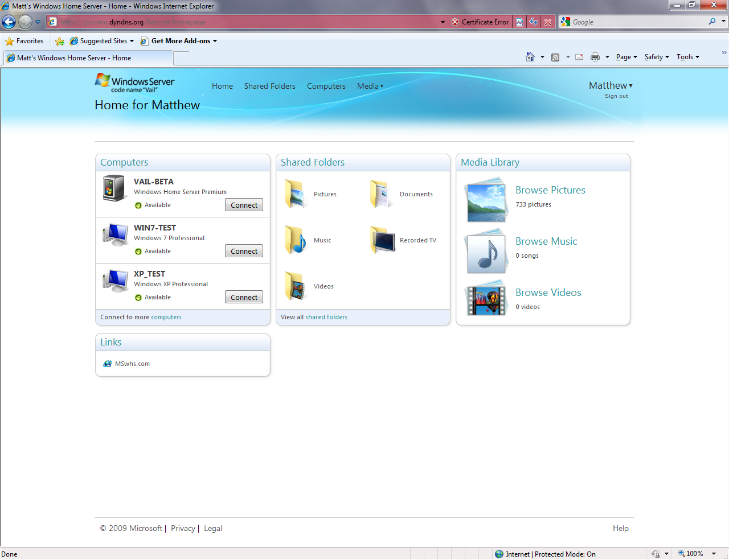Connect to the XP_TEST computer
The image size is (729, 560).
244,297
